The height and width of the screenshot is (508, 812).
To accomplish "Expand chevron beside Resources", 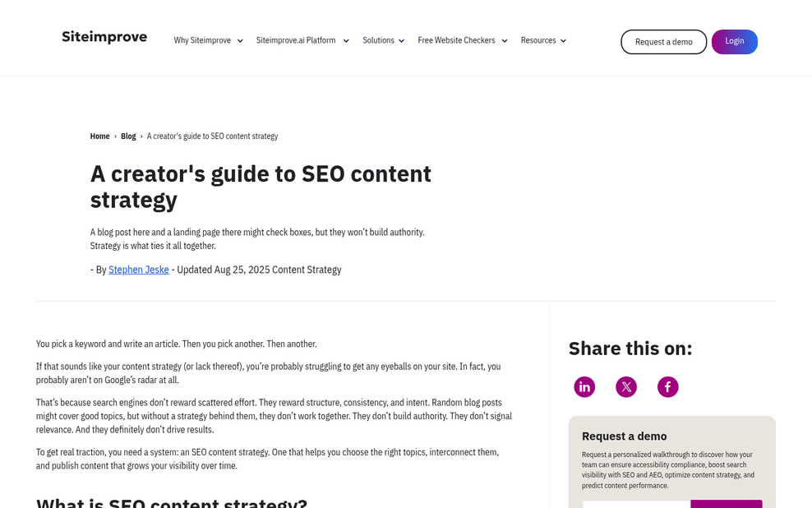I will tap(564, 41).
